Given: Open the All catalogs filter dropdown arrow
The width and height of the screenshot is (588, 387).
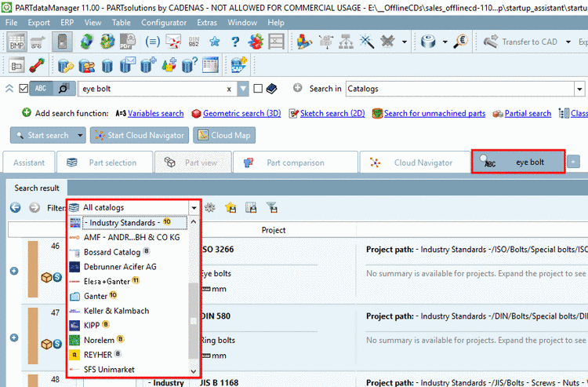Looking at the screenshot, I should tap(194, 207).
